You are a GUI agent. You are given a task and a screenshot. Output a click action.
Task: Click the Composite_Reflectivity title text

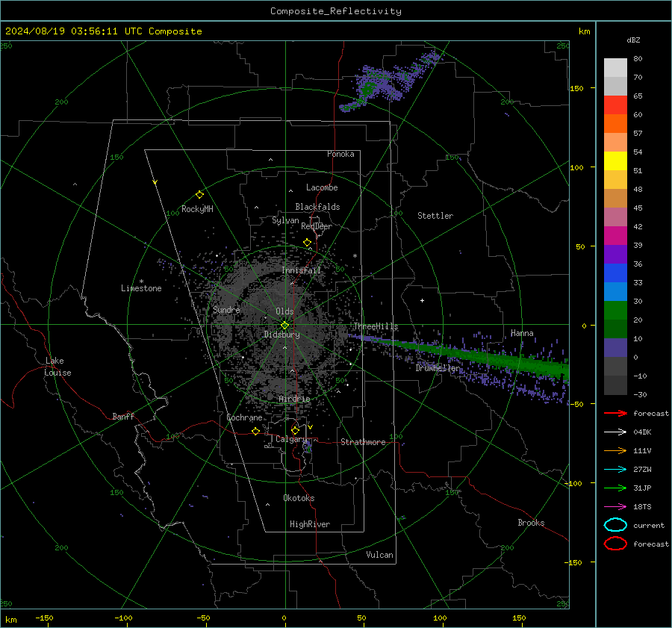point(336,11)
